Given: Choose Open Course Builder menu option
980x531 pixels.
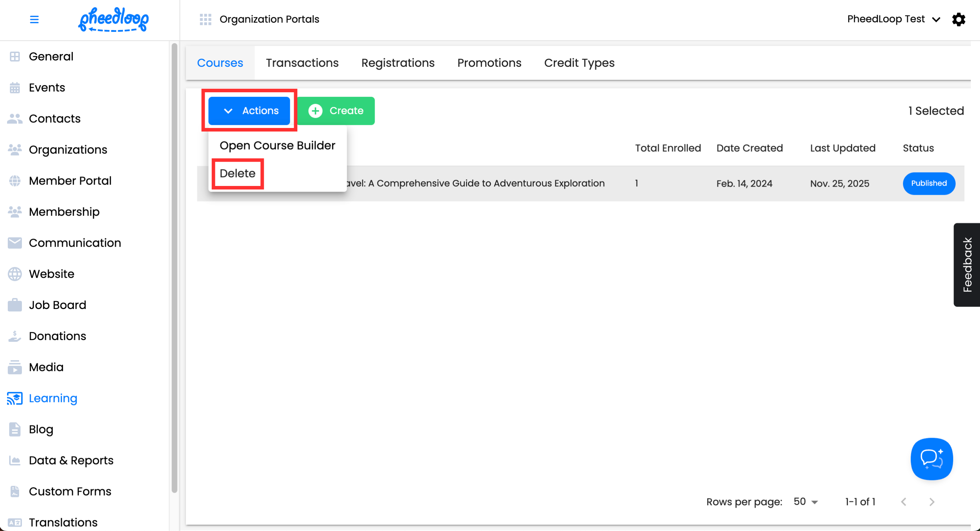Looking at the screenshot, I should [x=277, y=145].
